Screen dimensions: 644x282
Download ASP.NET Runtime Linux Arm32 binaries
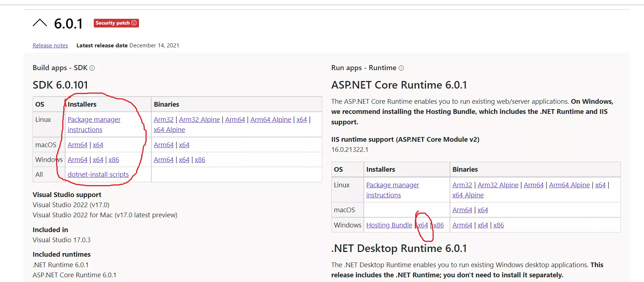(462, 185)
